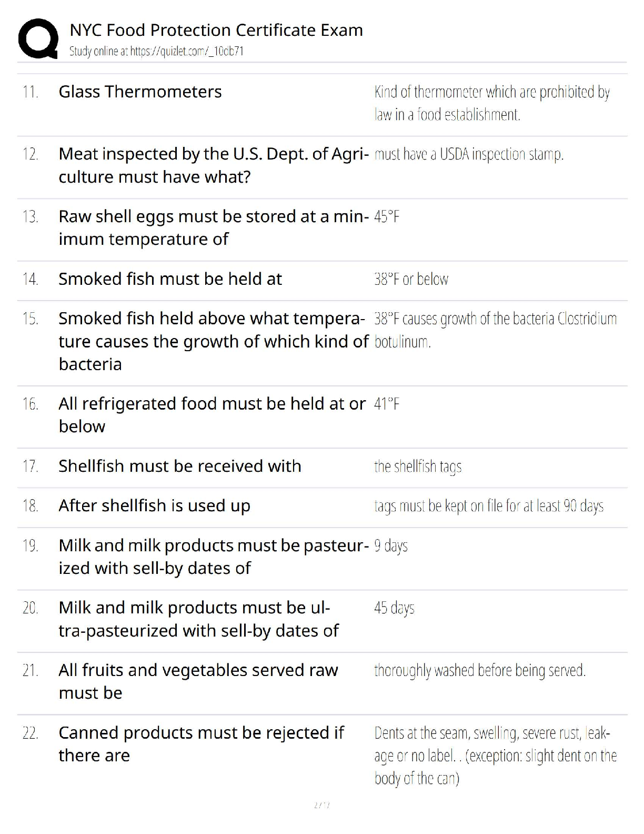Open the quizlet.com study online link
This screenshot has height=834, width=644.
coord(156,51)
